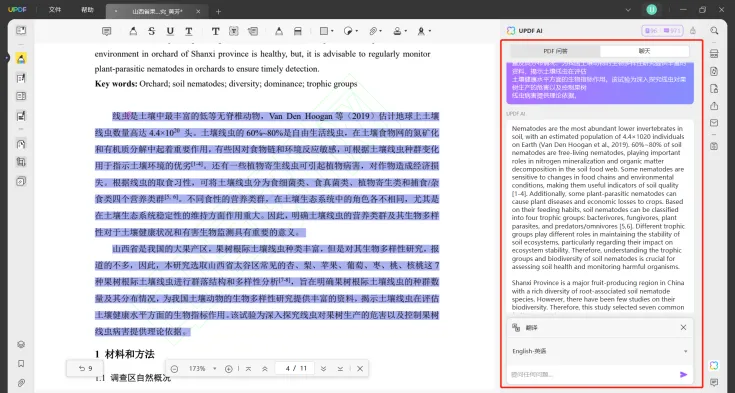The image size is (735, 393).
Task: Open the OCR tool in right sidebar
Action: 714,54
